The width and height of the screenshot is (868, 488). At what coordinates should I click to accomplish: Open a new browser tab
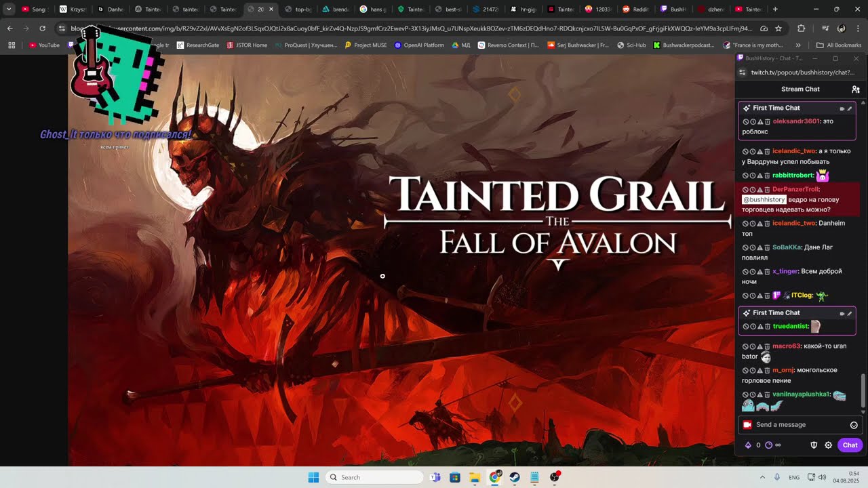click(775, 9)
